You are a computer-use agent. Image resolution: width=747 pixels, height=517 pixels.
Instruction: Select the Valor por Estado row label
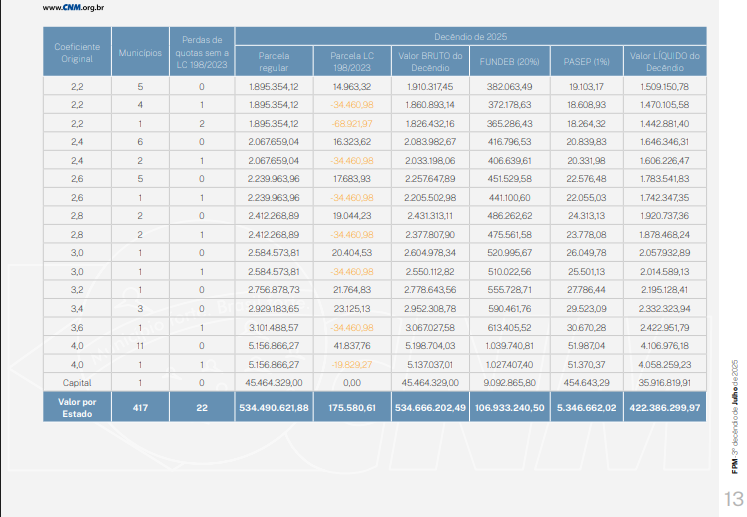tap(76, 407)
